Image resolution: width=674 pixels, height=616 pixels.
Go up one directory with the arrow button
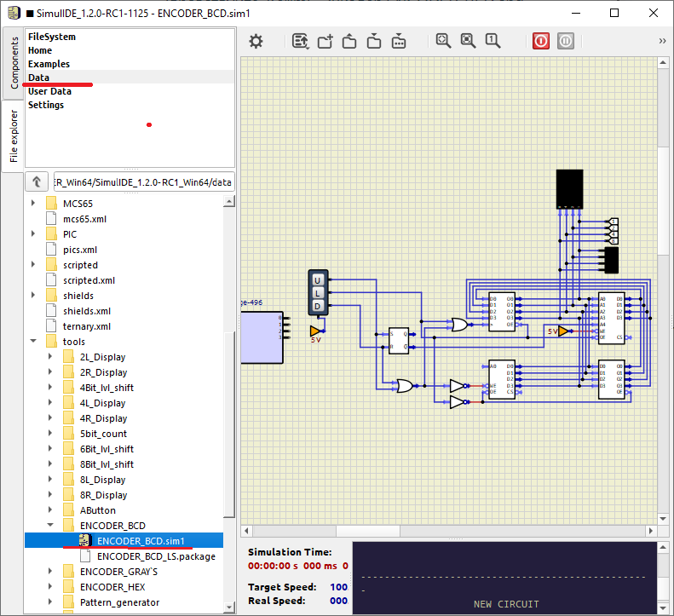click(37, 182)
